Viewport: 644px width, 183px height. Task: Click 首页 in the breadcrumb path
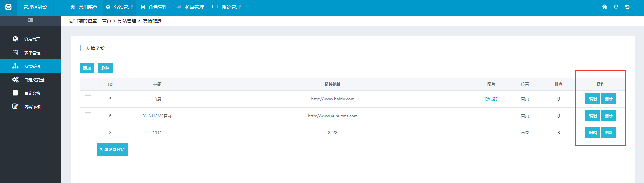pyautogui.click(x=107, y=21)
